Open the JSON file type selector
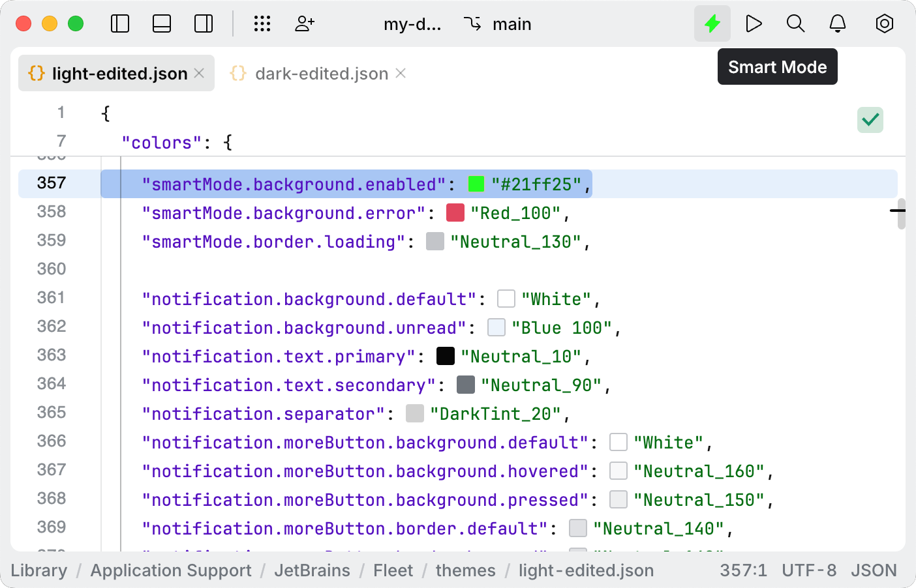The width and height of the screenshot is (916, 588). click(874, 570)
